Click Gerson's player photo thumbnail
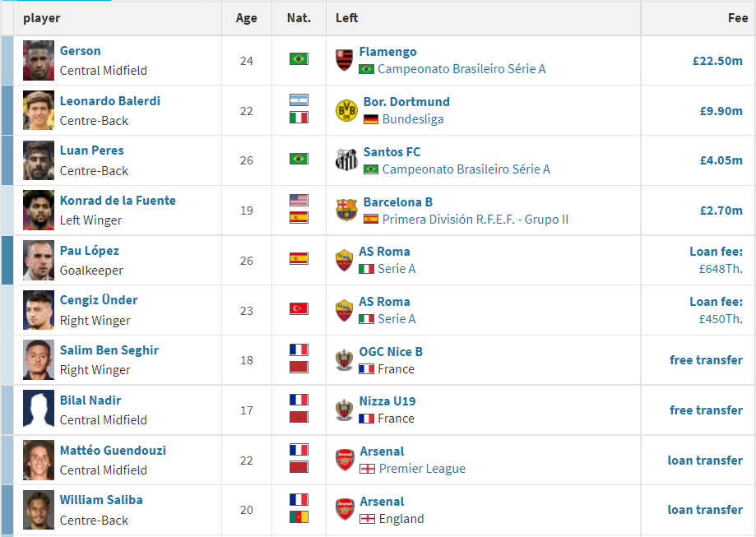The image size is (756, 537). click(x=39, y=60)
